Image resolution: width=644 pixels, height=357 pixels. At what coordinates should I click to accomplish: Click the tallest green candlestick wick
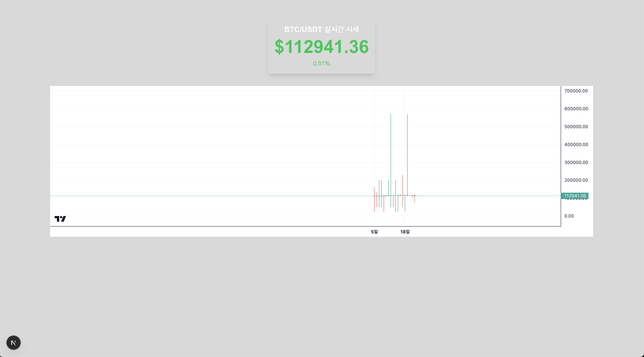click(391, 150)
